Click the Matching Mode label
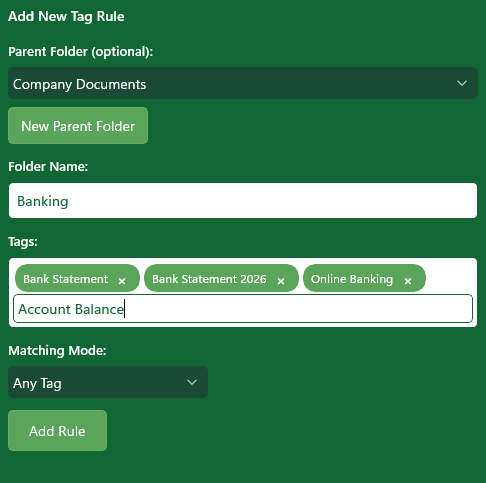This screenshot has height=483, width=486. 57,351
